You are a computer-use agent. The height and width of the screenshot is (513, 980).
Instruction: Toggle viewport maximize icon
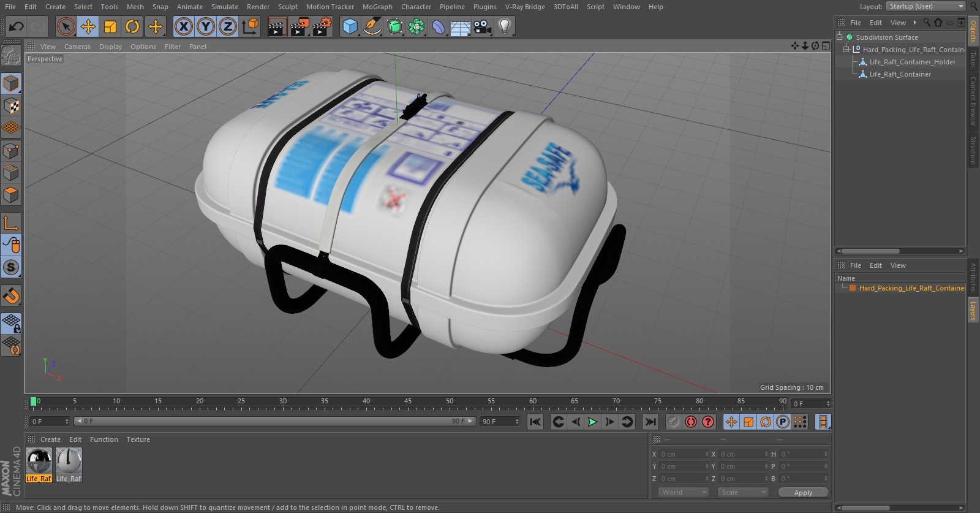[x=826, y=46]
